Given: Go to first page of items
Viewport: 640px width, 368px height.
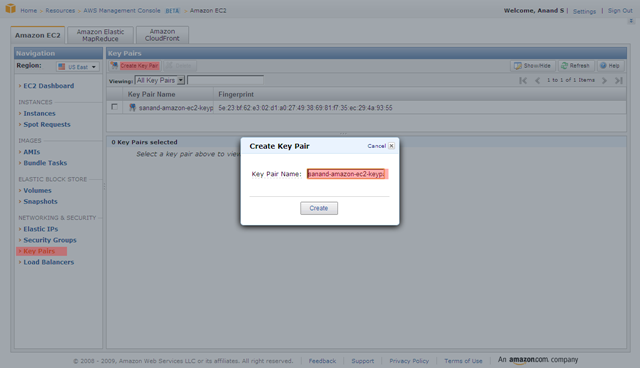Looking at the screenshot, I should 523,80.
